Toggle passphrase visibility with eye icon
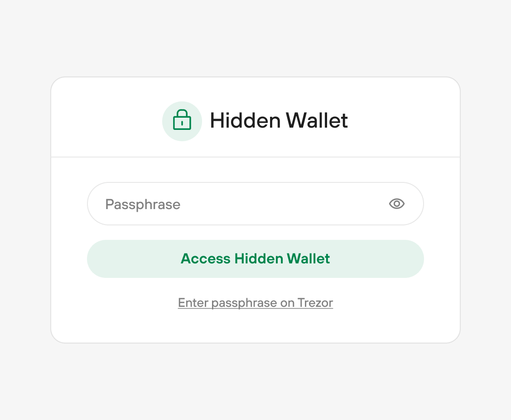 396,204
